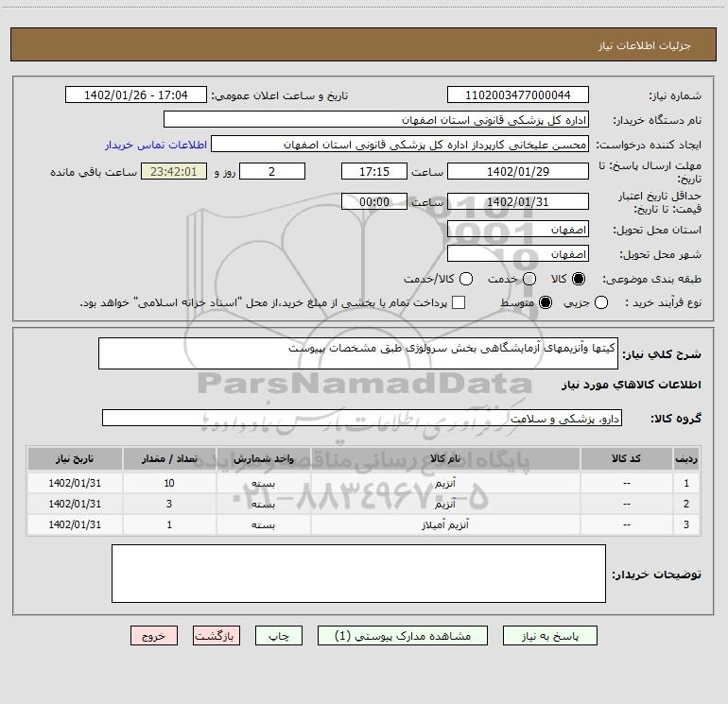Image resolution: width=728 pixels, height=704 pixels.
Task: Click the نام کالا column header
Action: click(x=444, y=459)
